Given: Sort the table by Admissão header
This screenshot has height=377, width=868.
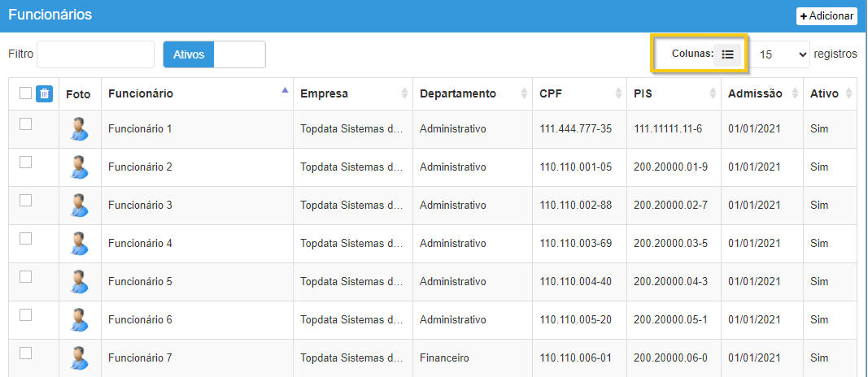Looking at the screenshot, I should pos(755,93).
